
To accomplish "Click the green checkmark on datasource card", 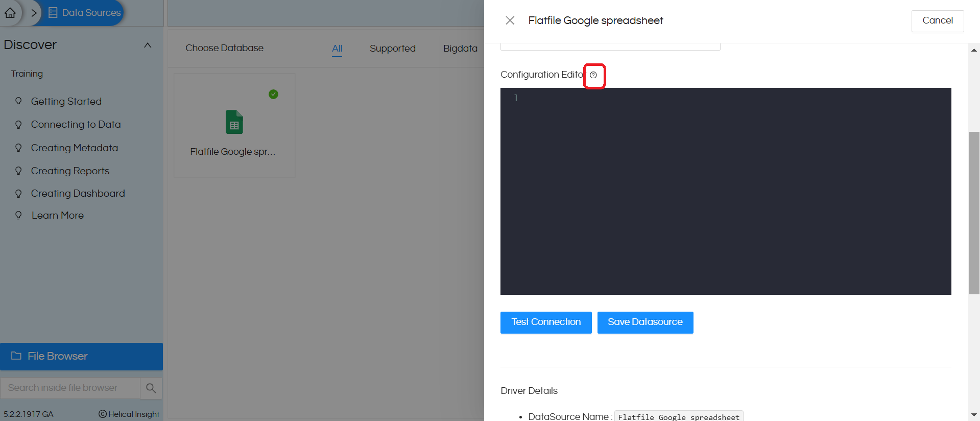I will (x=273, y=94).
